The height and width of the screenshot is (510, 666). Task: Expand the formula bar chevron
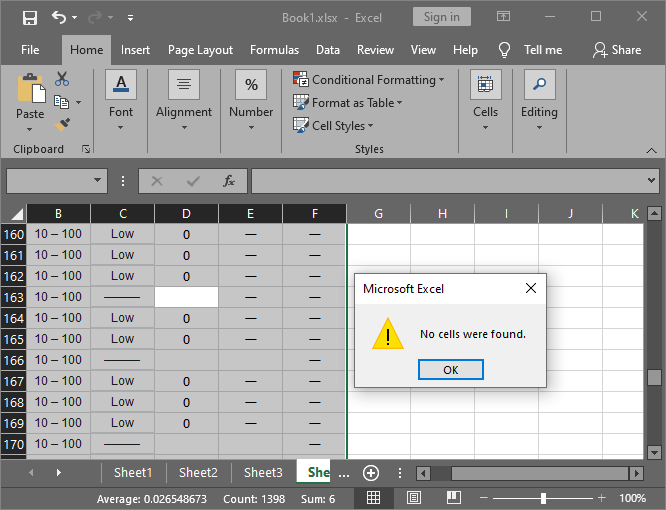tap(651, 180)
